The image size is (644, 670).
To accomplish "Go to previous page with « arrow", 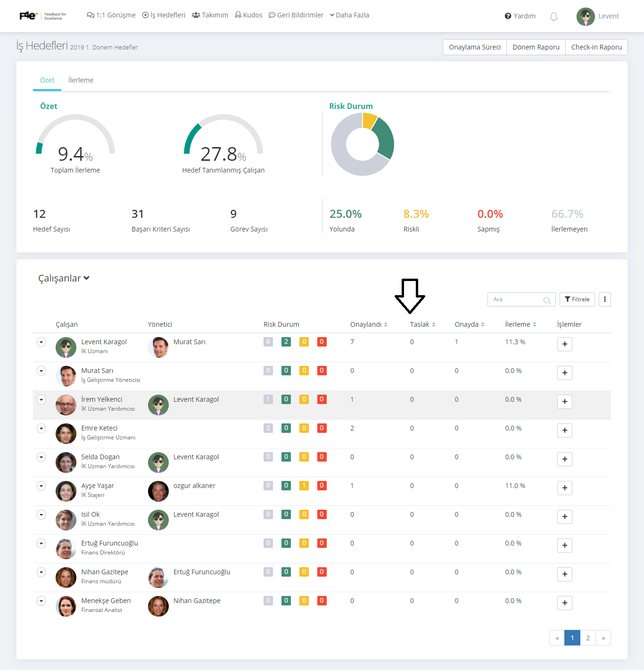I will pos(557,638).
